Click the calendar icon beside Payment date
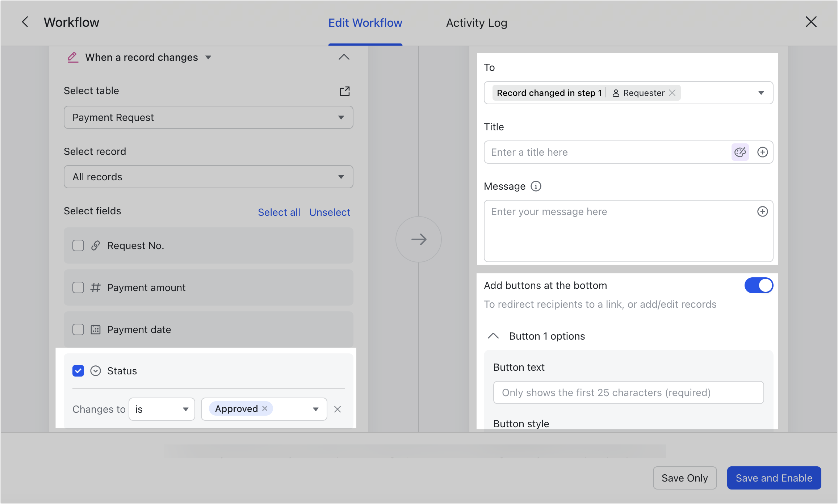Image resolution: width=838 pixels, height=504 pixels. point(96,329)
